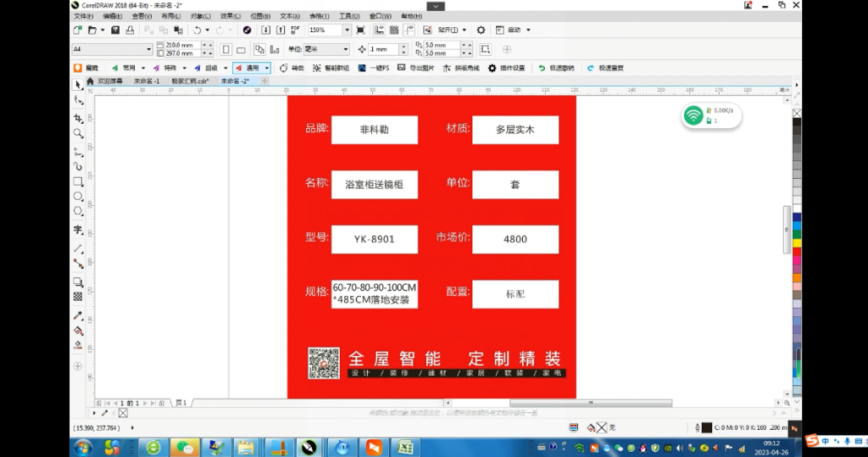The image size is (868, 457).
Task: Switch page to portrait orientation
Action: point(225,49)
